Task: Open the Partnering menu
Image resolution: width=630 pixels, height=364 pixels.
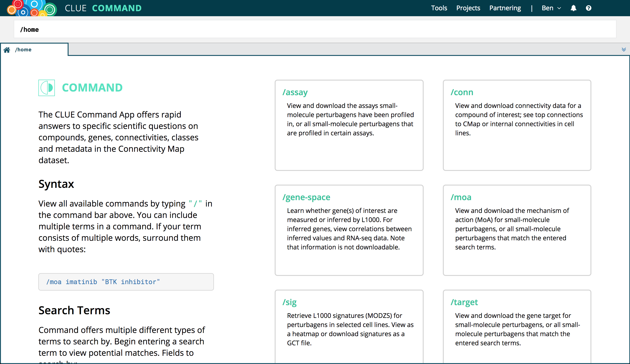Action: (505, 8)
